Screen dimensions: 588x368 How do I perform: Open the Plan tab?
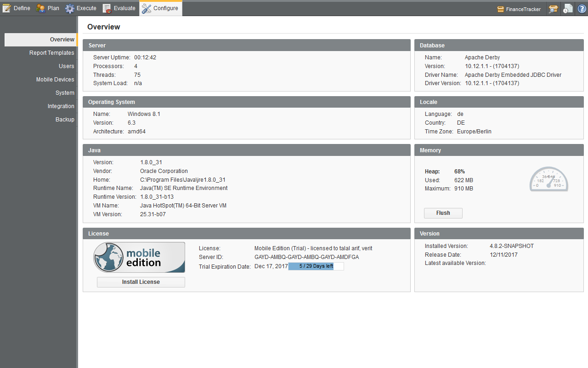[48, 8]
